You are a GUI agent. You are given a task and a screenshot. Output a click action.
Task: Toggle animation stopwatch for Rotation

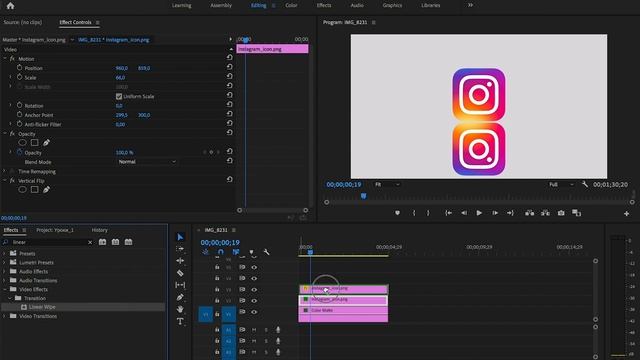(19, 105)
